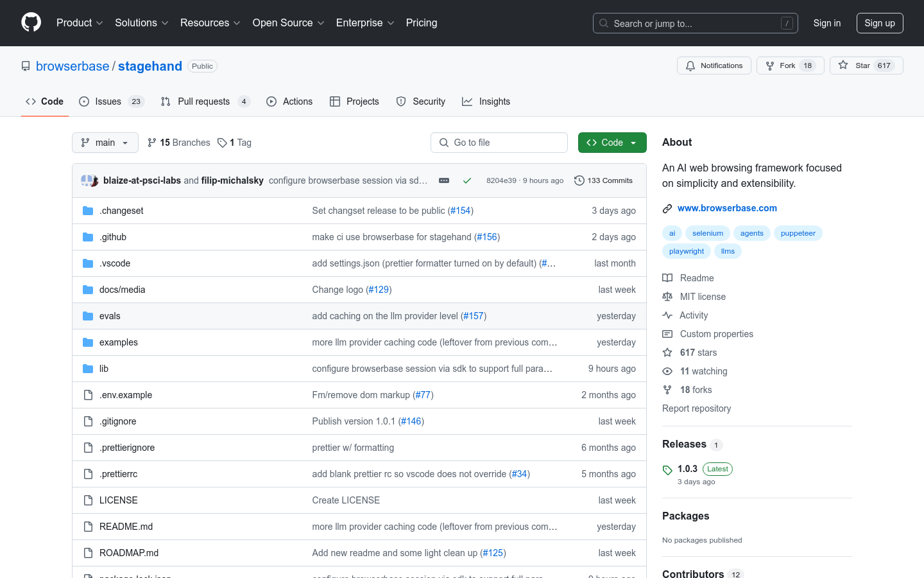Click the MIT license scale icon
This screenshot has height=578, width=924.
[x=667, y=297]
